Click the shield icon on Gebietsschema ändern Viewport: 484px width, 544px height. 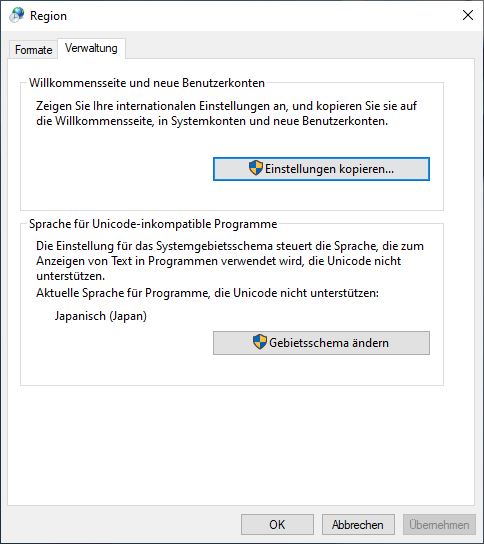pos(260,342)
